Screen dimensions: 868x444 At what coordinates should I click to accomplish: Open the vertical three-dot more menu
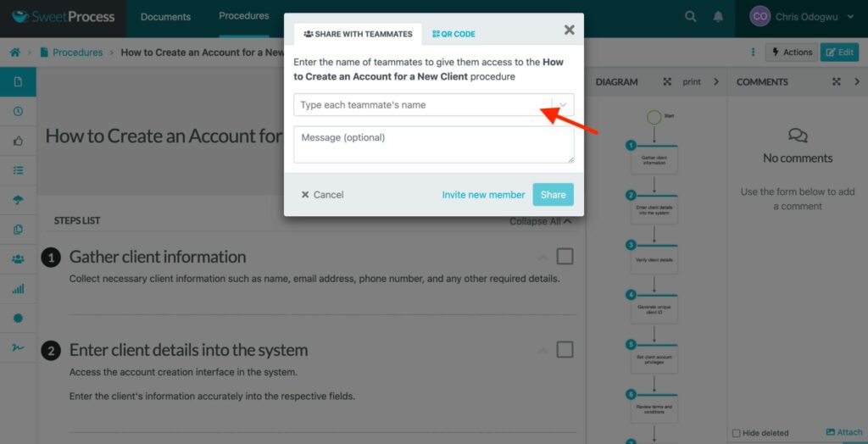[x=753, y=53]
